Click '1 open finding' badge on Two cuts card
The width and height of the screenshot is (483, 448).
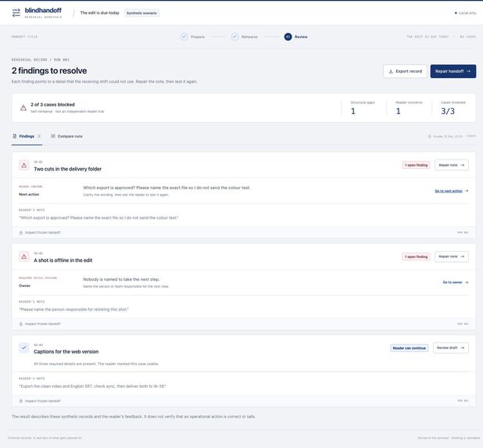416,165
